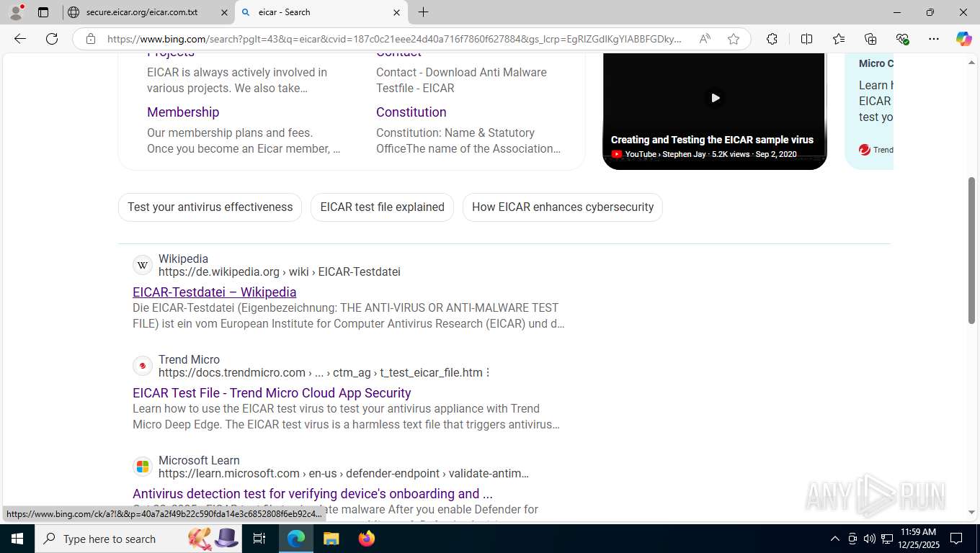
Task: Open the network tray icon
Action: [x=887, y=539]
